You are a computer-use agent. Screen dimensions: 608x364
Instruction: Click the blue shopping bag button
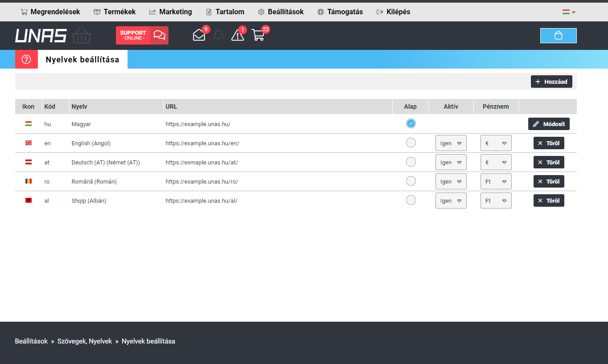(x=558, y=36)
